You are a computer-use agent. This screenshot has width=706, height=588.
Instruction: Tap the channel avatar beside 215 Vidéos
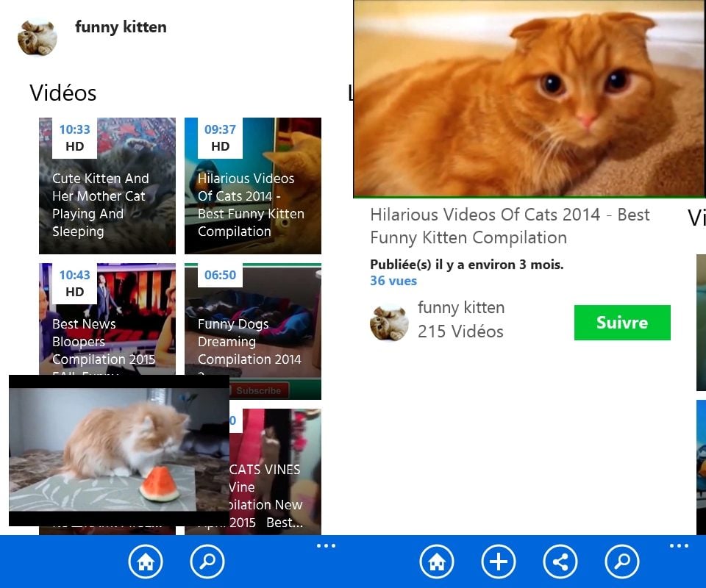pos(389,322)
